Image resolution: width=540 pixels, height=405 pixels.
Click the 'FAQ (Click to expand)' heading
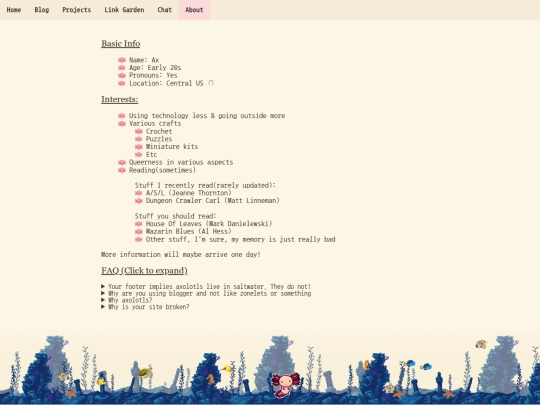144,271
